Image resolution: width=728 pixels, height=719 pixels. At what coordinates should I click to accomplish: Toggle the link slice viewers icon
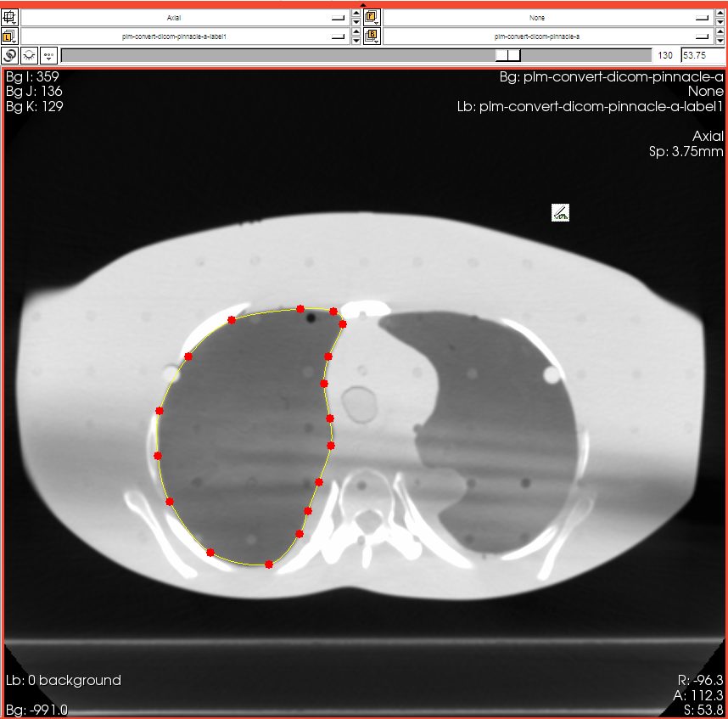[10, 55]
